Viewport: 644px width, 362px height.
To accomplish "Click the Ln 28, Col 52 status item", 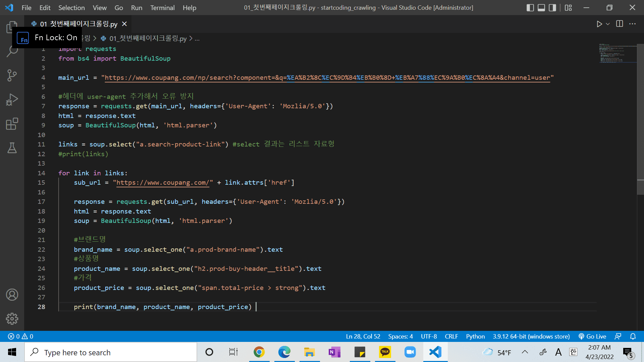I will tap(363, 336).
